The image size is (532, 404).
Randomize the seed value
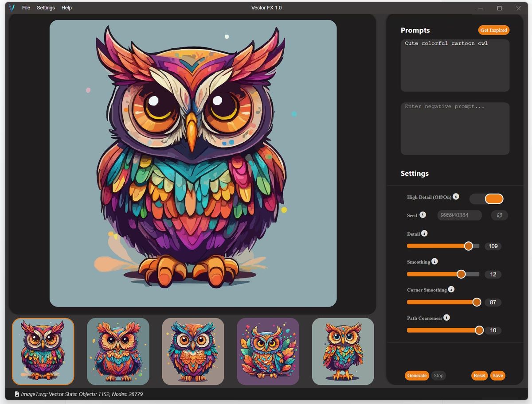(x=499, y=215)
